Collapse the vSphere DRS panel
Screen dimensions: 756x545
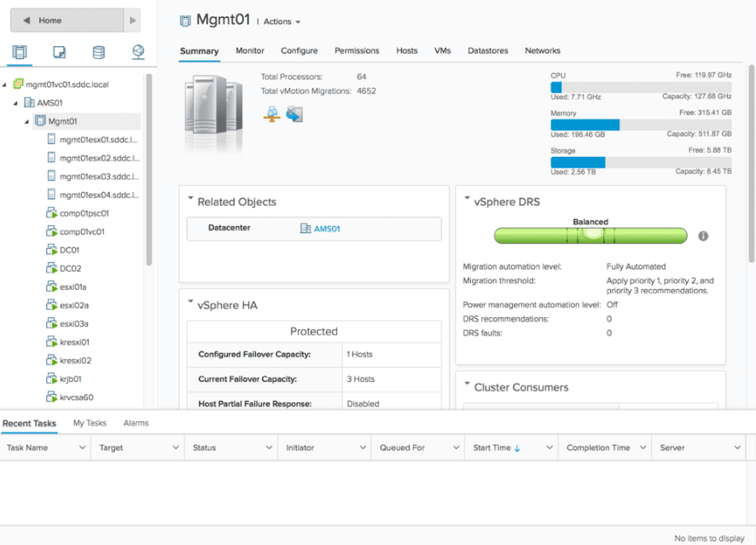467,198
